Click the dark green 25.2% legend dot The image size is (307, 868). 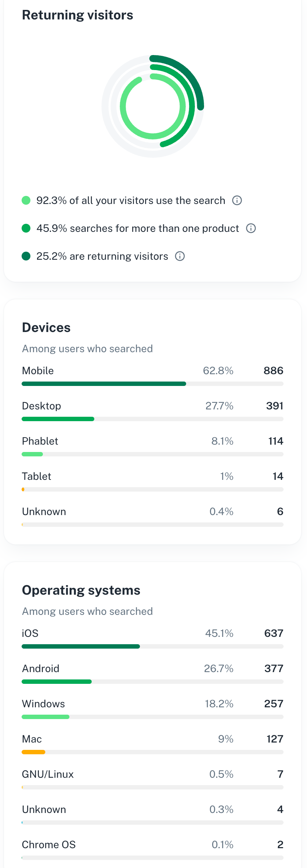coord(26,256)
